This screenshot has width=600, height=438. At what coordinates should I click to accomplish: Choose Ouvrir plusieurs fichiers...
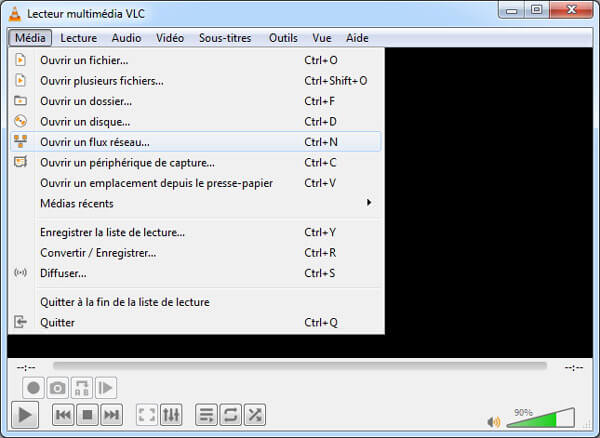pyautogui.click(x=196, y=81)
